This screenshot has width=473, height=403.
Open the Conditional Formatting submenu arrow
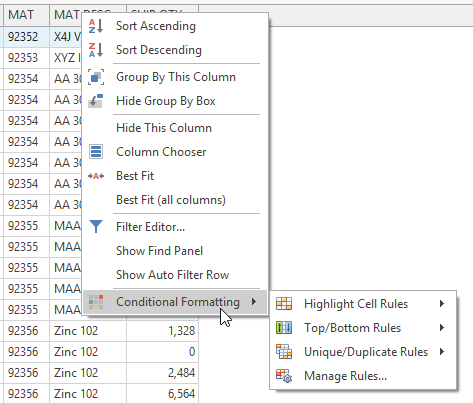(x=254, y=302)
